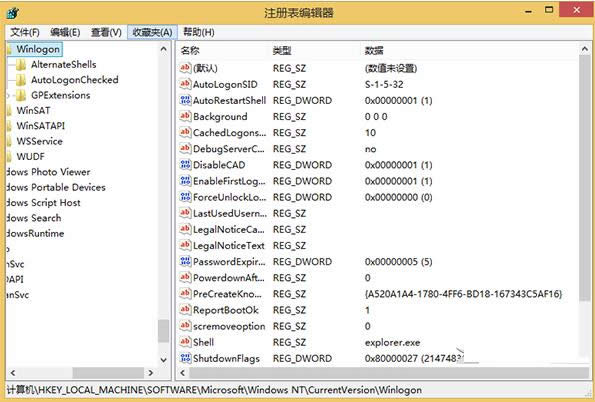The height and width of the screenshot is (402, 595).
Task: Select the WUDF key
Action: tap(30, 156)
